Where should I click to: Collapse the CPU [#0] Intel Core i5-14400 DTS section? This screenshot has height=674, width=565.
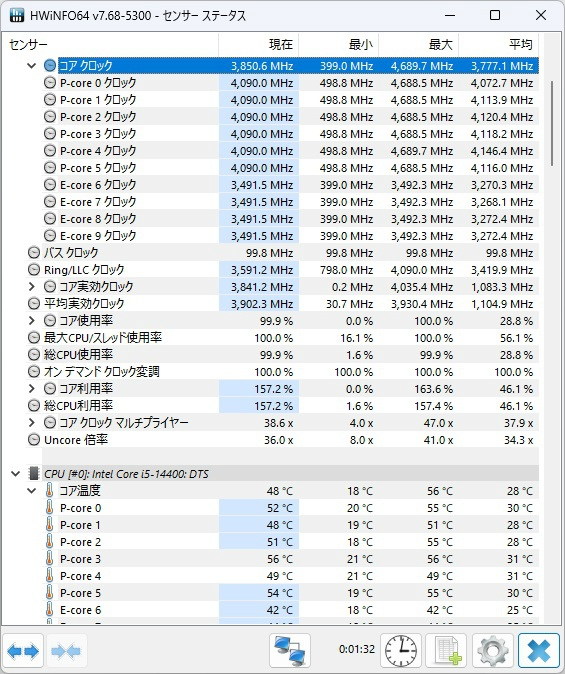(15, 474)
